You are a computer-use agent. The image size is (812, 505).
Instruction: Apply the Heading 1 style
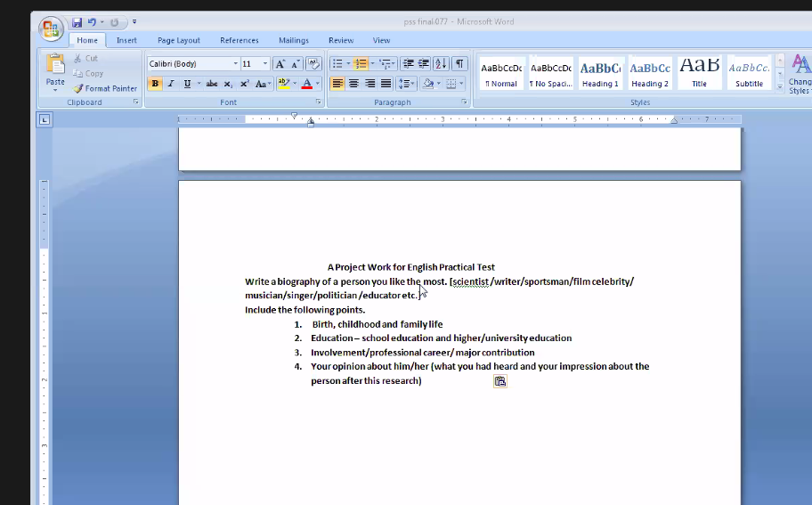[600, 73]
